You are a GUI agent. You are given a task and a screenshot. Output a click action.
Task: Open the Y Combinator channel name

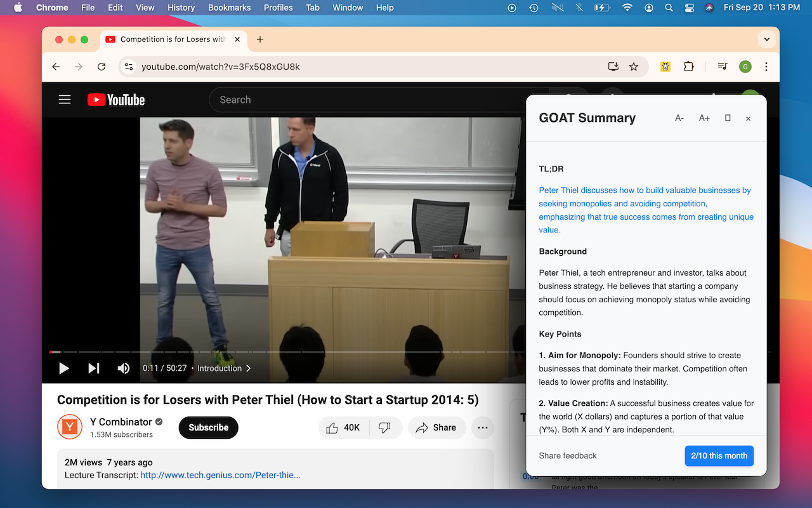click(121, 422)
